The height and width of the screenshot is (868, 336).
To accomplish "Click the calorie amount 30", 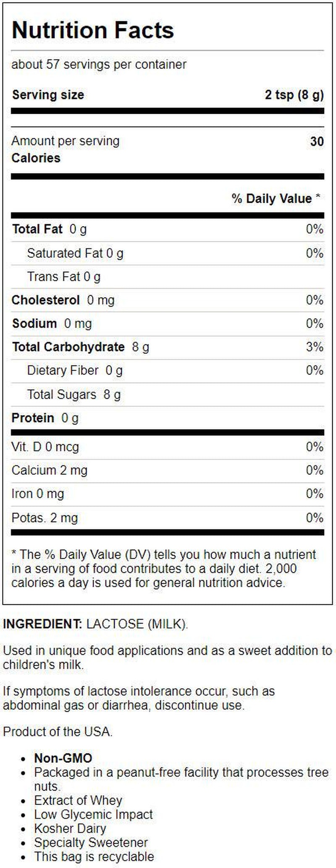I will (317, 141).
